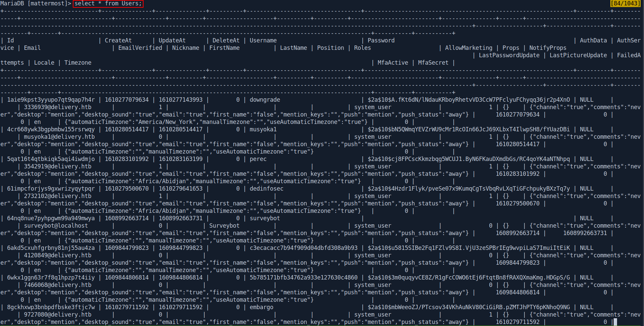Click the LastPasswordUpdate column header

pyautogui.click(x=509, y=55)
